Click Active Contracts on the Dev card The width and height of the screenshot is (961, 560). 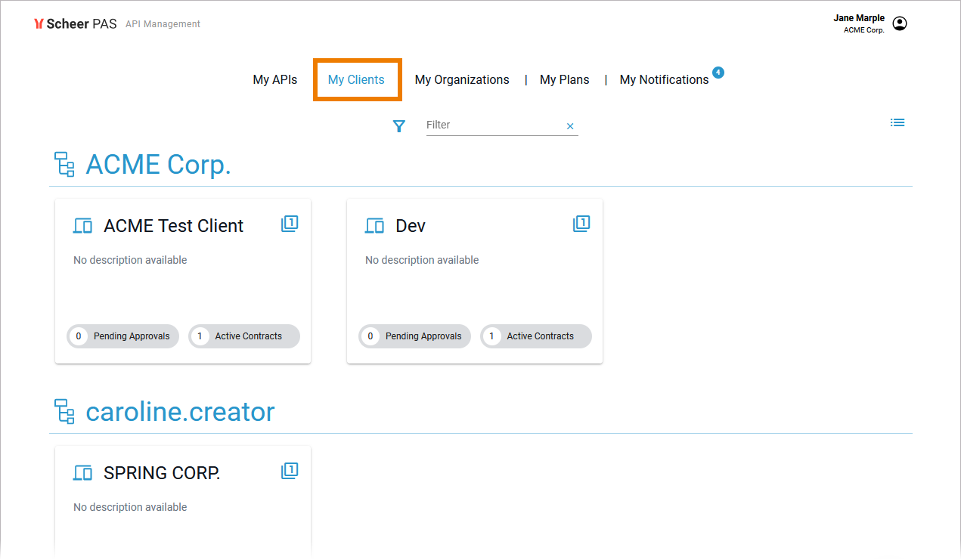(x=536, y=336)
